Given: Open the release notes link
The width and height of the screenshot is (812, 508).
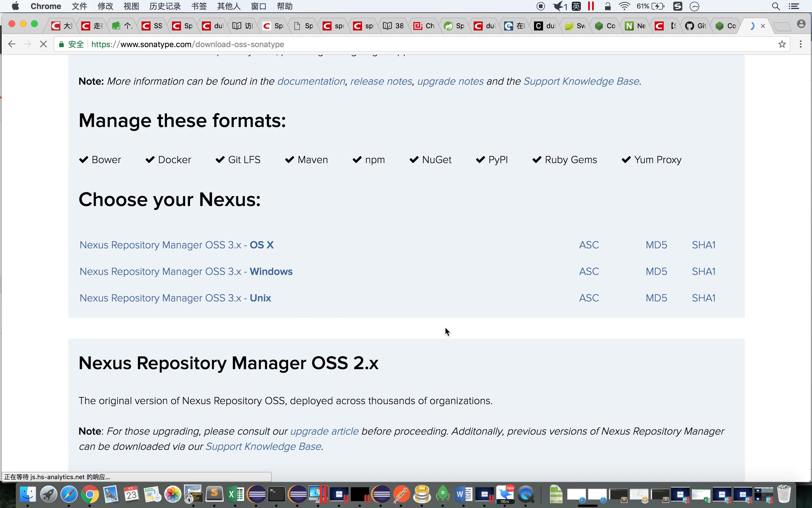Looking at the screenshot, I should (x=381, y=81).
